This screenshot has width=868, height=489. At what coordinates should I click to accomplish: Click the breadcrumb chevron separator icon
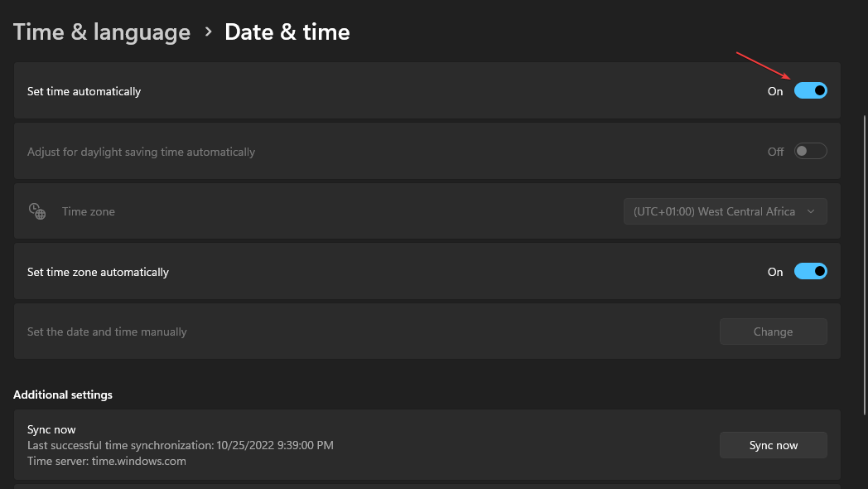(x=208, y=32)
